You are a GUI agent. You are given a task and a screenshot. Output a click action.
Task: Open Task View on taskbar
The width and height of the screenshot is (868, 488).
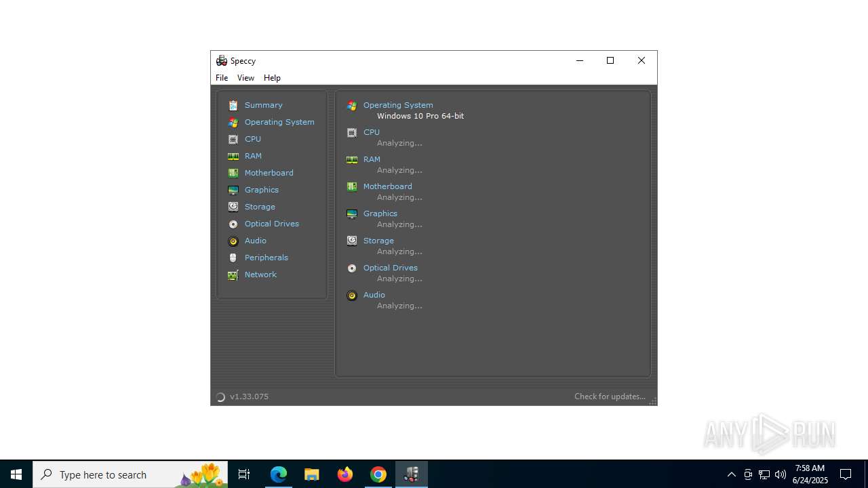pos(244,474)
